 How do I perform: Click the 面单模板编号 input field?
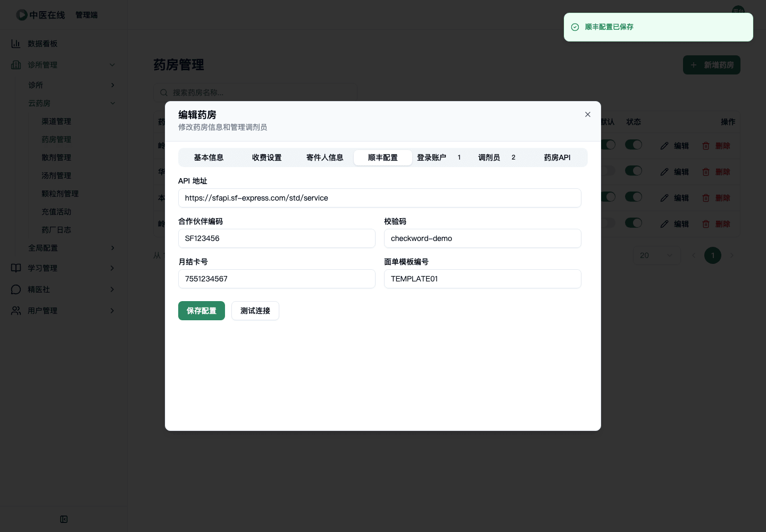tap(482, 279)
